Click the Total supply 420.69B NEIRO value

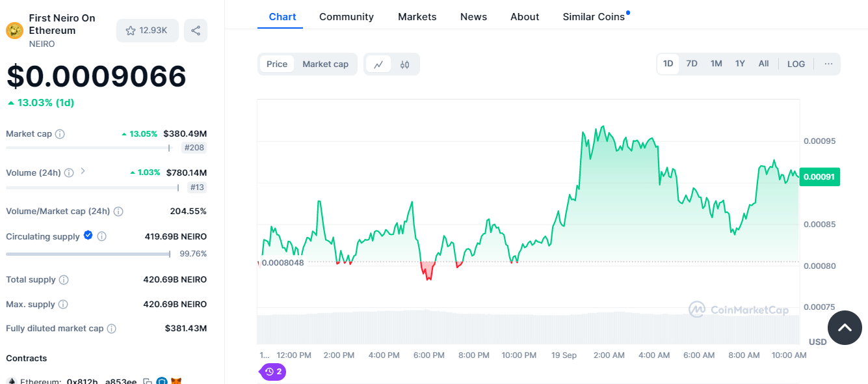pyautogui.click(x=175, y=280)
